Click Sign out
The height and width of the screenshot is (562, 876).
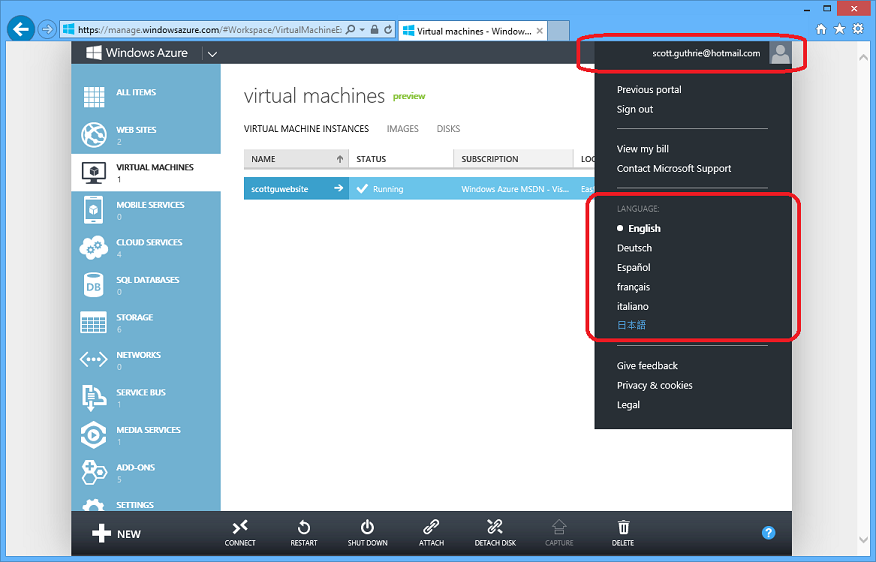click(635, 109)
